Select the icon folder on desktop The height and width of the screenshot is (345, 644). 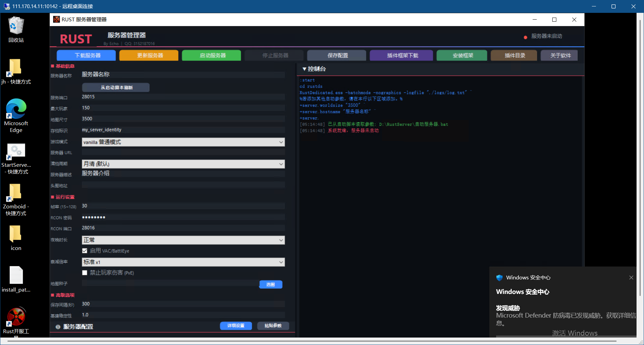pyautogui.click(x=16, y=234)
